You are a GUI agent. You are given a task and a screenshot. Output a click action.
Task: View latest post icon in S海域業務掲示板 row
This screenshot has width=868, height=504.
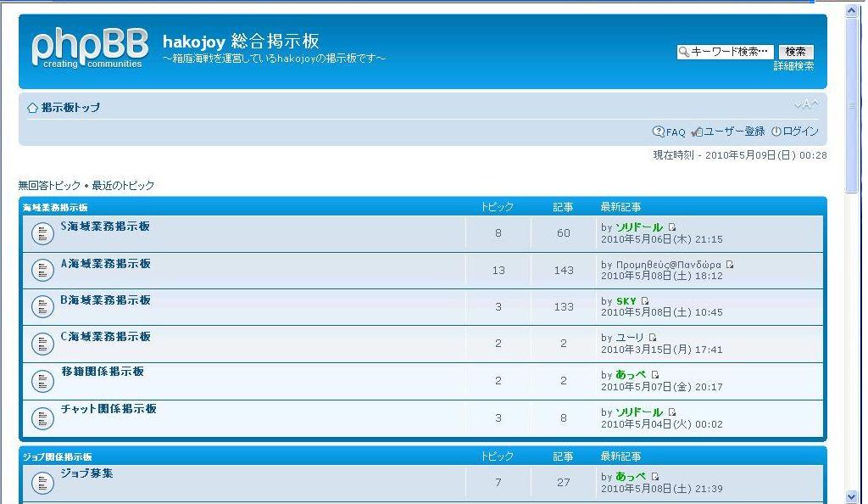tap(672, 227)
